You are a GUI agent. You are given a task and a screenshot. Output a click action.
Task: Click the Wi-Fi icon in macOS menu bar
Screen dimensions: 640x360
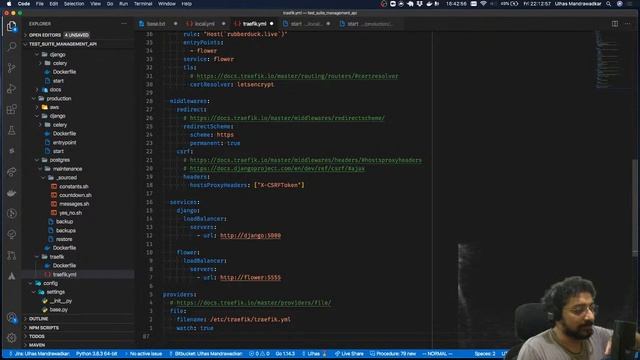pyautogui.click(x=484, y=4)
